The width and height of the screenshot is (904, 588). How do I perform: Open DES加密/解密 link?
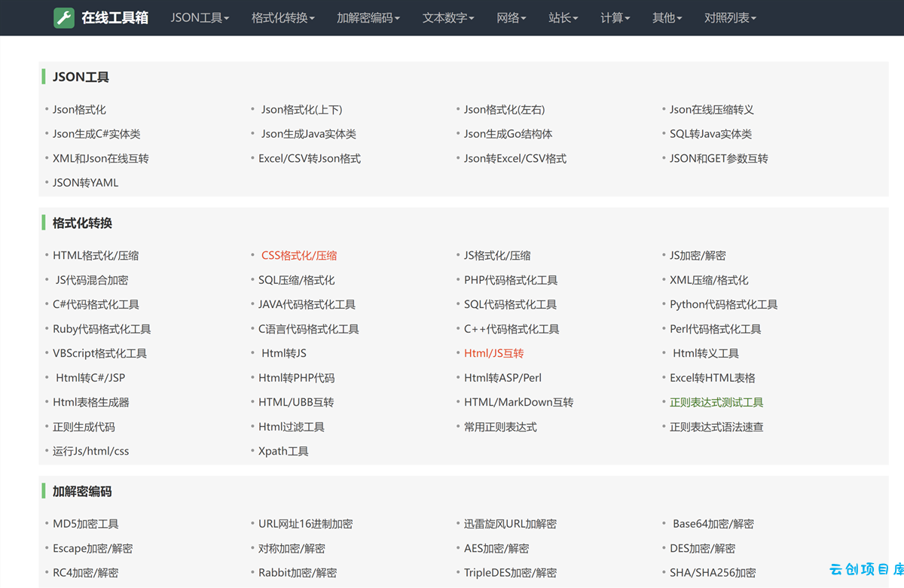tap(703, 548)
